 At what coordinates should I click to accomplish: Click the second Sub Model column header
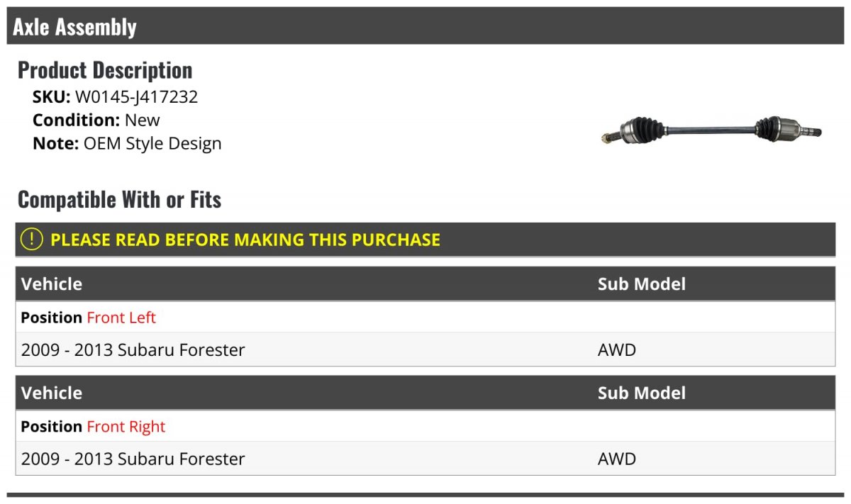(x=642, y=393)
